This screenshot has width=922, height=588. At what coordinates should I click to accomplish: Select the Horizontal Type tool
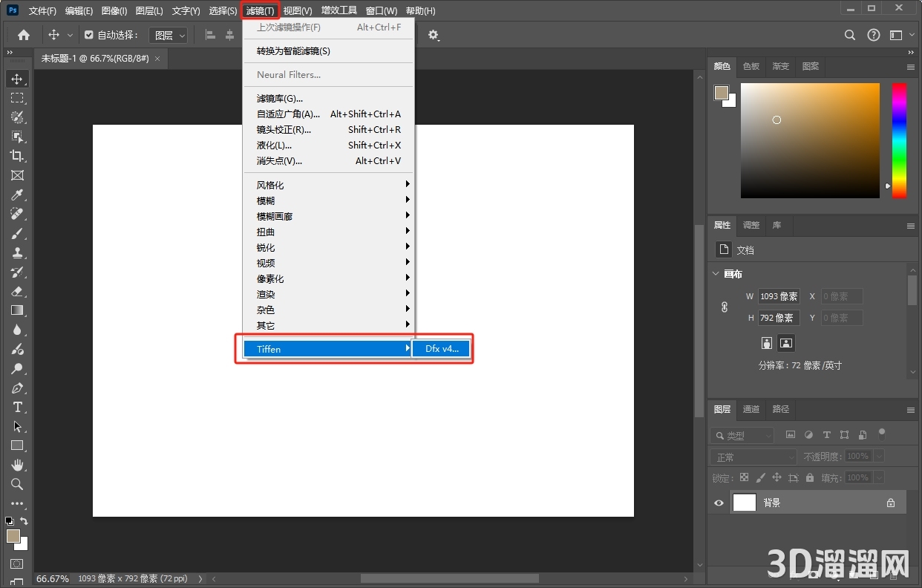(17, 407)
